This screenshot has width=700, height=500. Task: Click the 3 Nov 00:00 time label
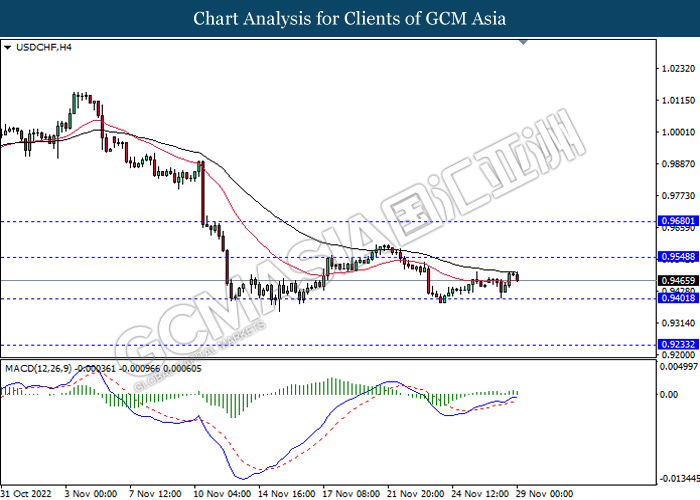click(90, 494)
